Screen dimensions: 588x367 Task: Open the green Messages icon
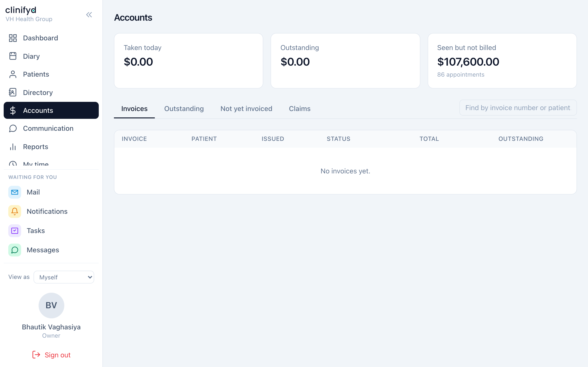click(14, 250)
